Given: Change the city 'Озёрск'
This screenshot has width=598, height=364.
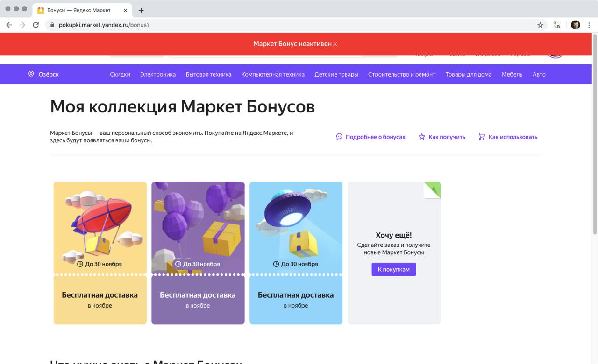Looking at the screenshot, I should [49, 74].
